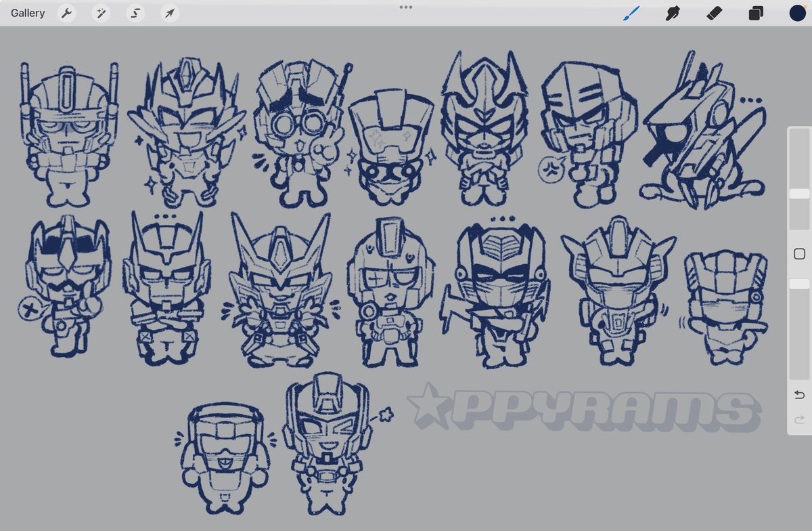812x531 pixels.
Task: Open the Adjustments menu
Action: (101, 13)
